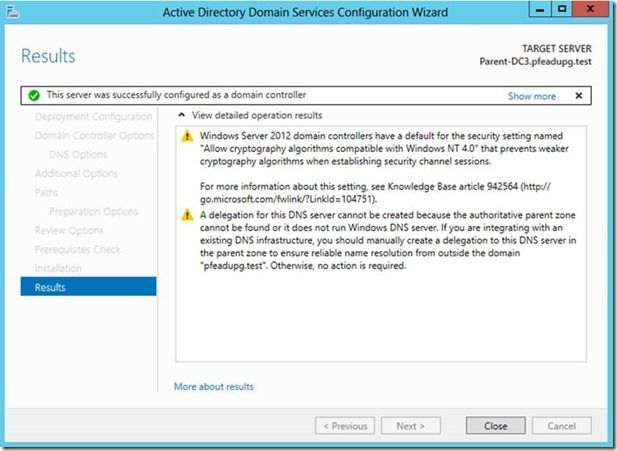Close the wizard window with red X
The width and height of the screenshot is (617, 451).
pyautogui.click(x=590, y=9)
